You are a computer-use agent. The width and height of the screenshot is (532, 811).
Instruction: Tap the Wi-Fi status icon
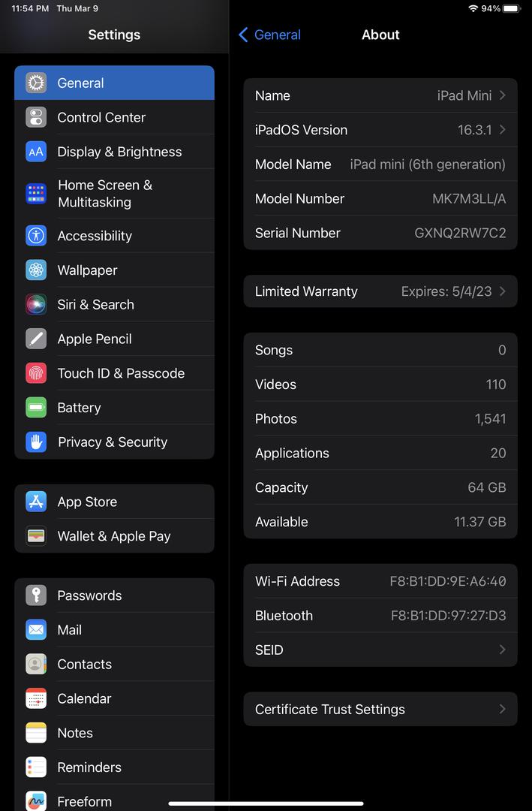pyautogui.click(x=473, y=8)
